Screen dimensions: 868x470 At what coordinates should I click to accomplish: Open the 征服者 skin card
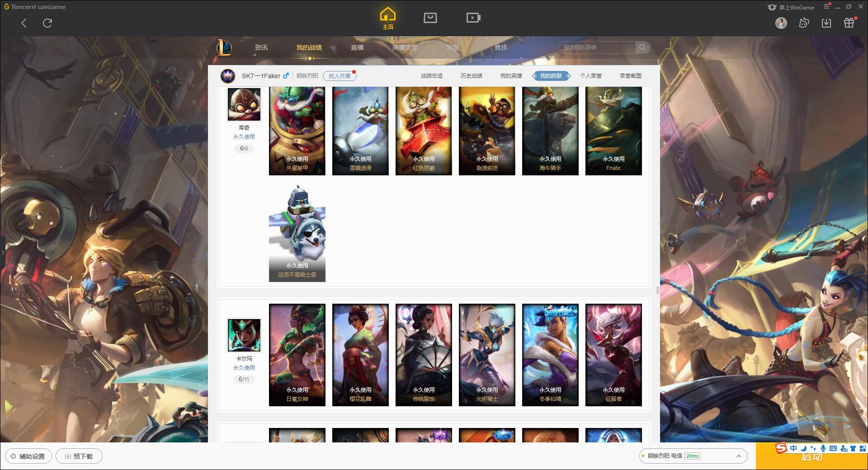613,355
